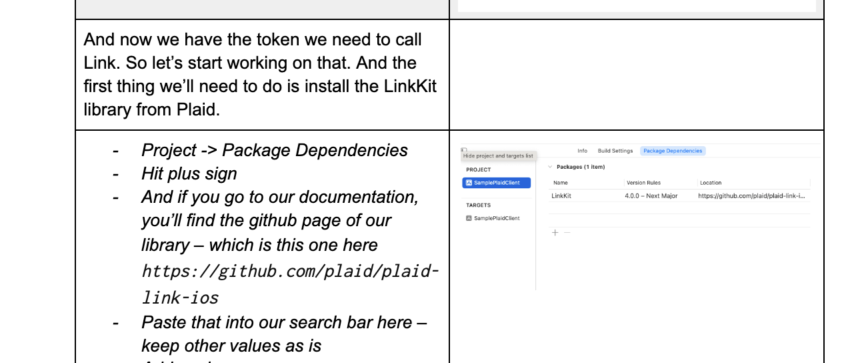Click the Version Rules column header
The image size is (868, 363).
643,183
